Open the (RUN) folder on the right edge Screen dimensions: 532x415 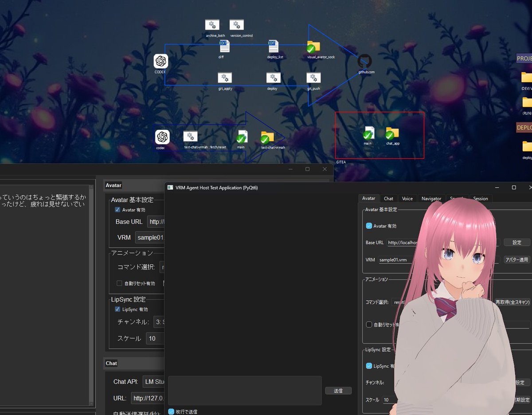pyautogui.click(x=527, y=102)
